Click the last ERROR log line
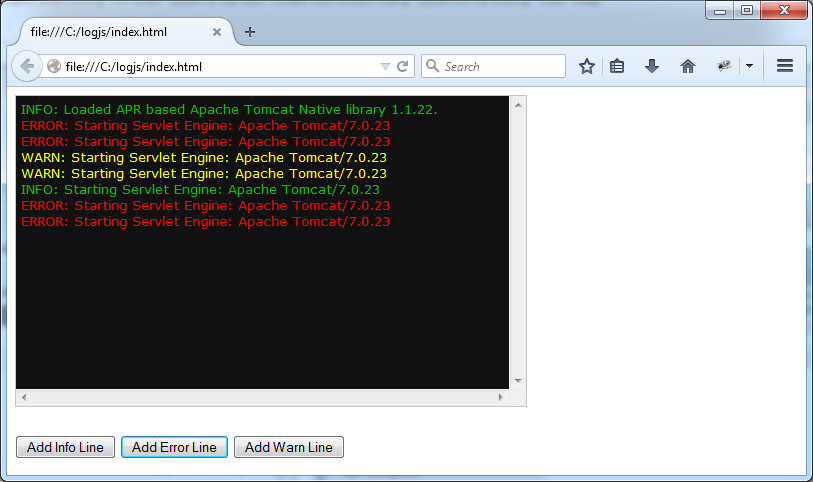The height and width of the screenshot is (482, 813). pyautogui.click(x=205, y=222)
